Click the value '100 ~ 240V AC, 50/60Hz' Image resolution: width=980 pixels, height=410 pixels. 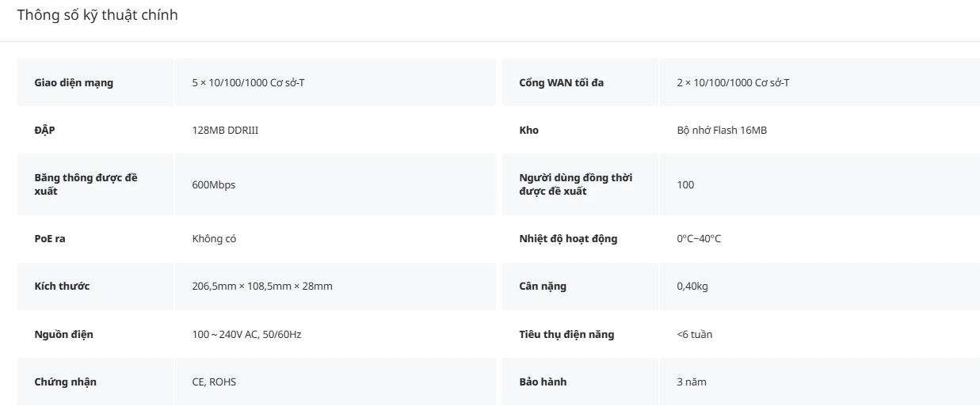tap(246, 334)
